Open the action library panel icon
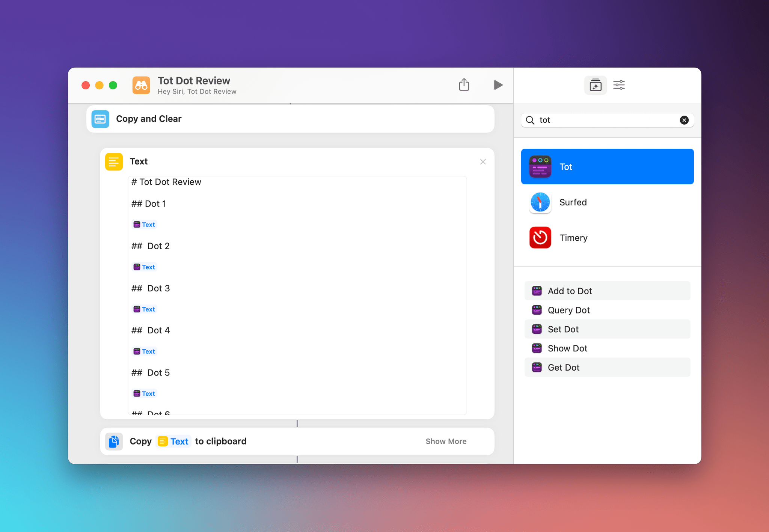769x532 pixels. (x=596, y=85)
